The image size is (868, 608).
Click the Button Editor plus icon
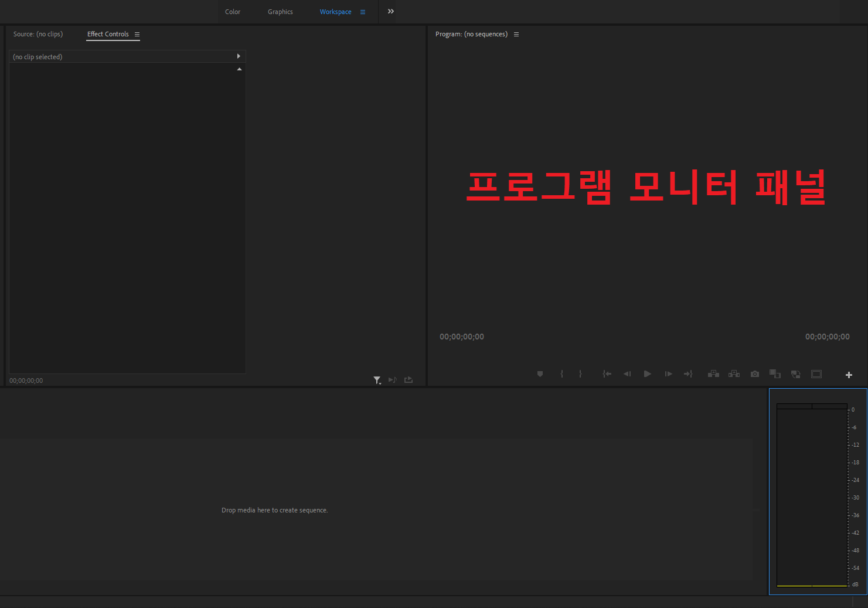pyautogui.click(x=849, y=374)
